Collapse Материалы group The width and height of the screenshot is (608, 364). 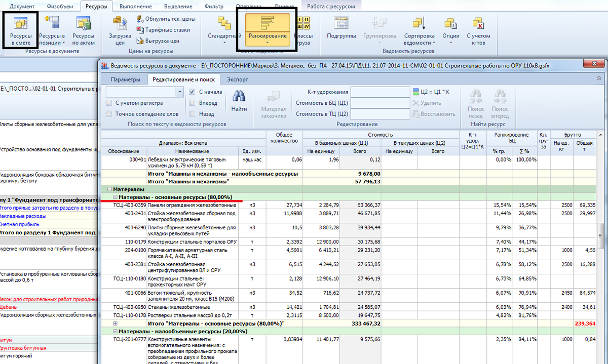(109, 189)
